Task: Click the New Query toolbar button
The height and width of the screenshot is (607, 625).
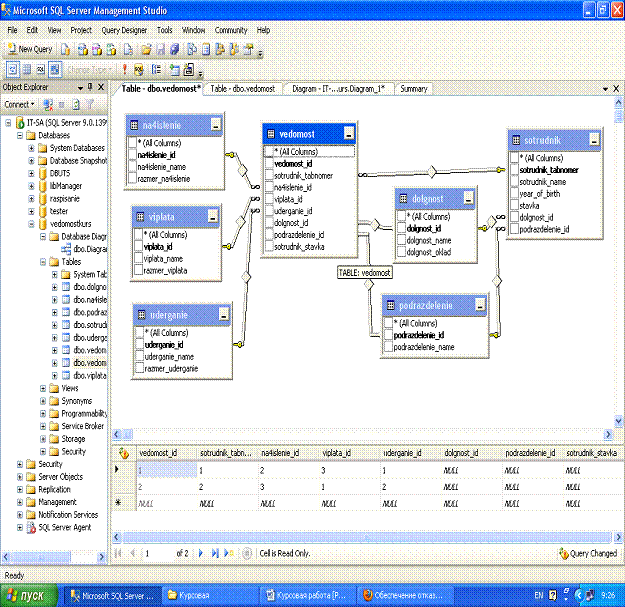Action: pos(30,48)
